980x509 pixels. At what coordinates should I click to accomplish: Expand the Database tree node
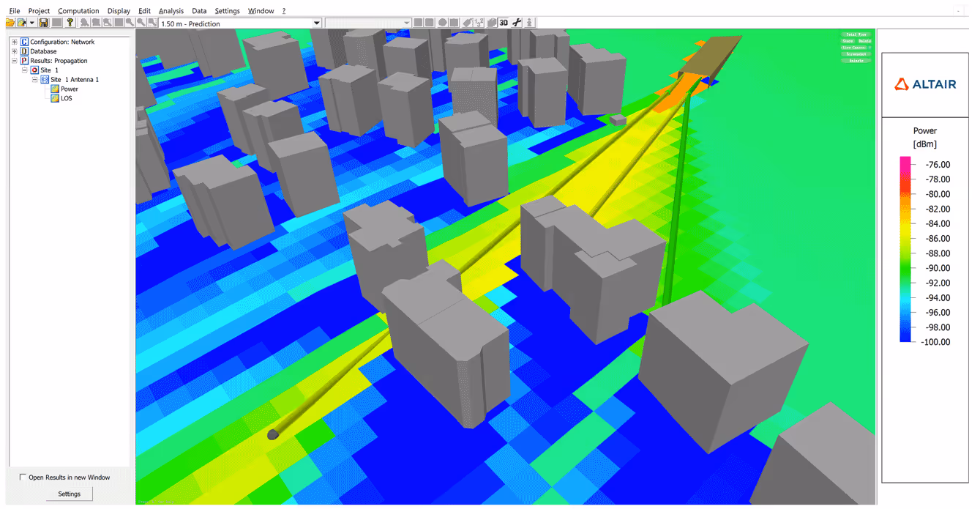(14, 52)
